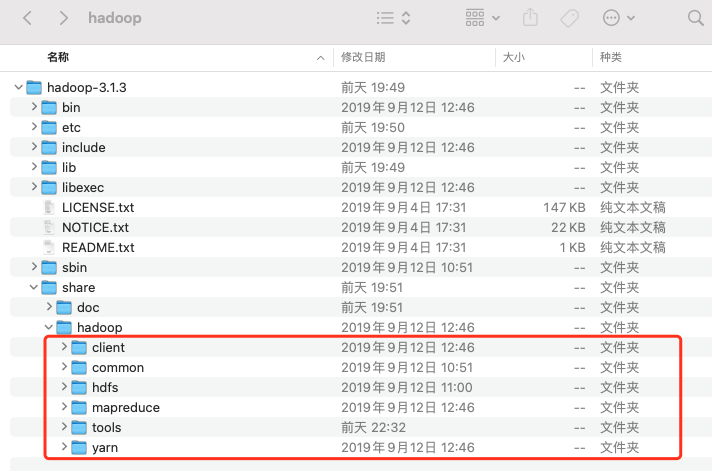712x471 pixels.
Task: Click the 1 KB size value
Action: (x=572, y=248)
